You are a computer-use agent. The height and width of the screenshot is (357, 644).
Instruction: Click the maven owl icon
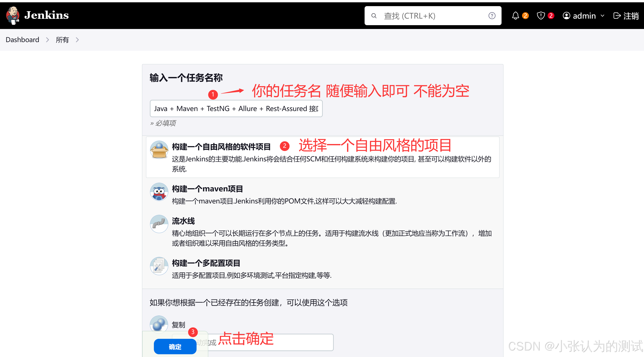(x=159, y=192)
